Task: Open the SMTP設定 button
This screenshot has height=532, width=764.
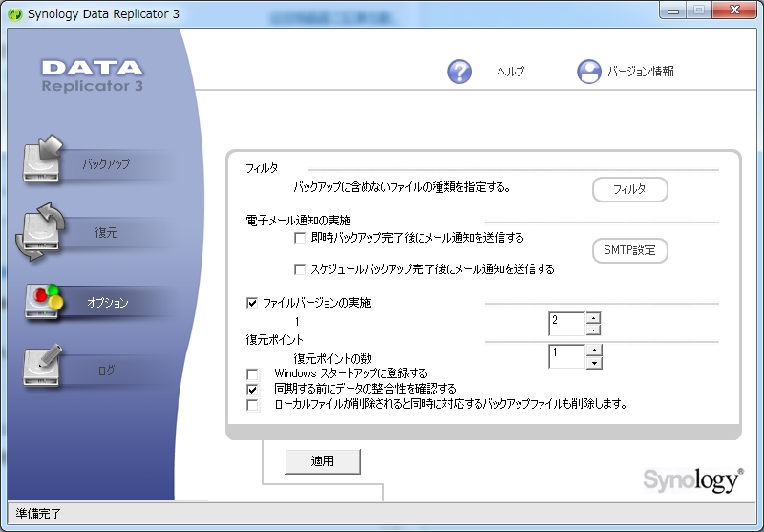Action: coord(630,250)
